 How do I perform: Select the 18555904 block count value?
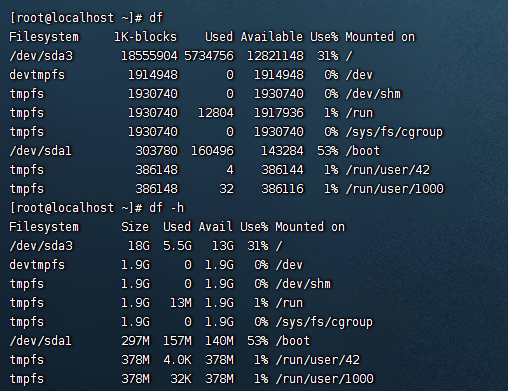click(x=149, y=56)
